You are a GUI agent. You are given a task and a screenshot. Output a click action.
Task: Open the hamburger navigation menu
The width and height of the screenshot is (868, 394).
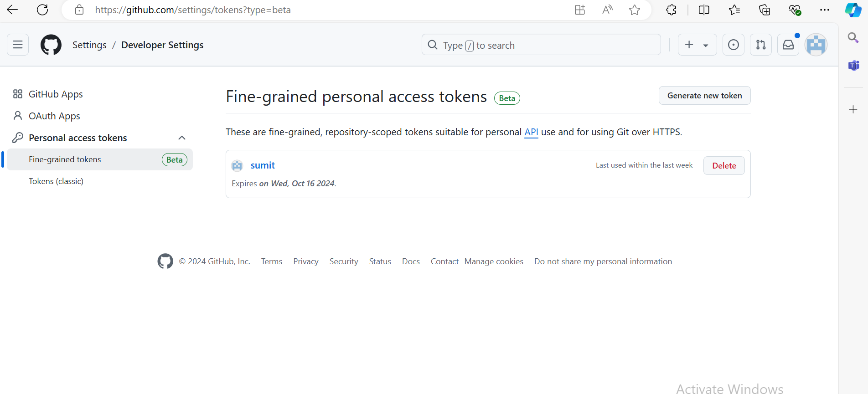pyautogui.click(x=18, y=45)
